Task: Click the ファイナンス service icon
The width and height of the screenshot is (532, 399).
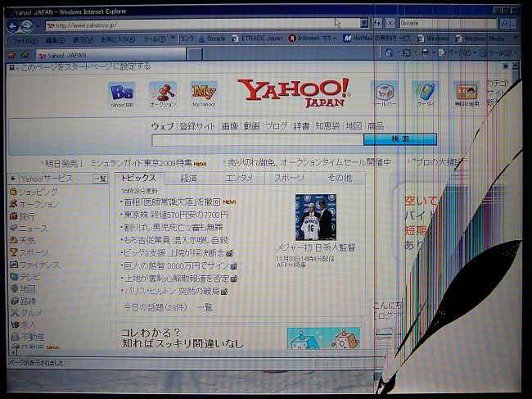Action: 13,265
